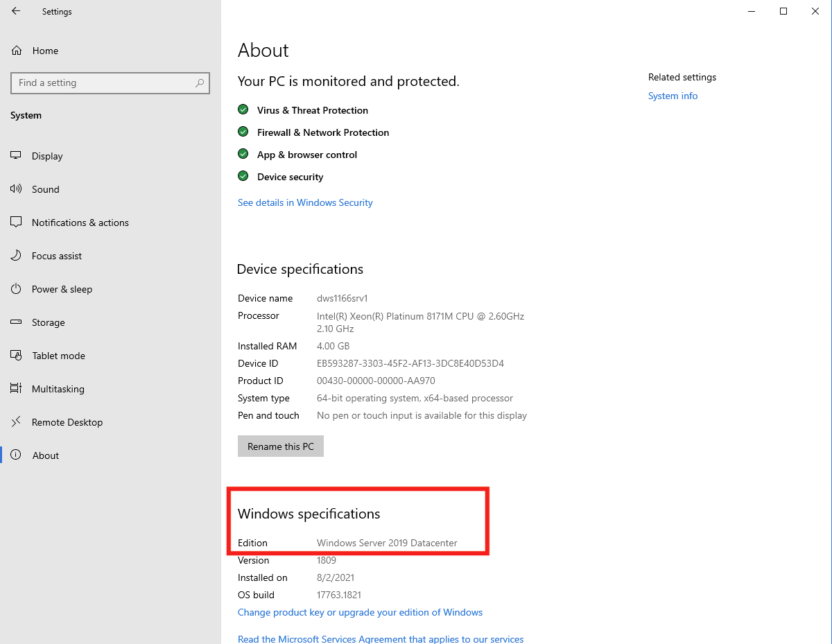832x644 pixels.
Task: Click the Rename this PC button
Action: pos(281,446)
